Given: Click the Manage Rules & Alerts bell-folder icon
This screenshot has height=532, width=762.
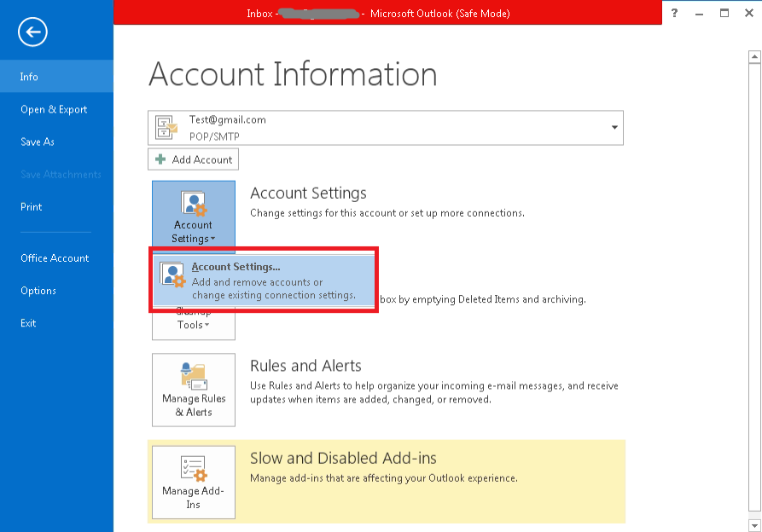Looking at the screenshot, I should tap(194, 376).
